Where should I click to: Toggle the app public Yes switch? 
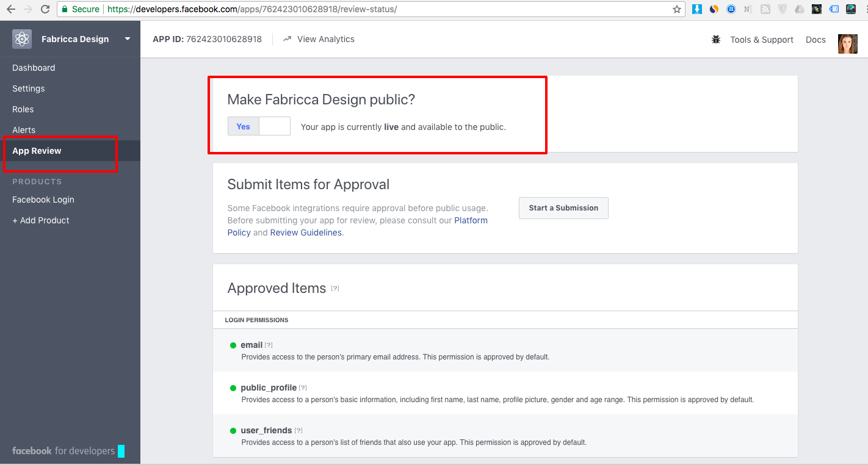click(259, 126)
